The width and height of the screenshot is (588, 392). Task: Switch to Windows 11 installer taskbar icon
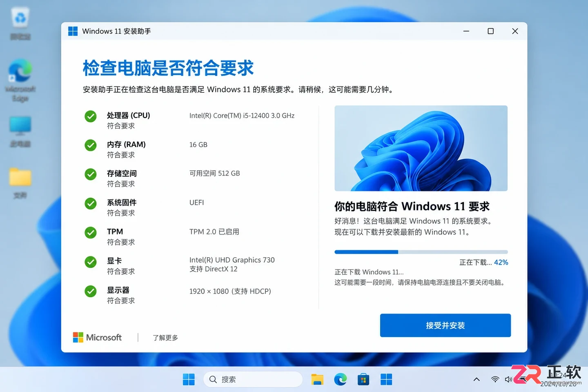point(386,379)
